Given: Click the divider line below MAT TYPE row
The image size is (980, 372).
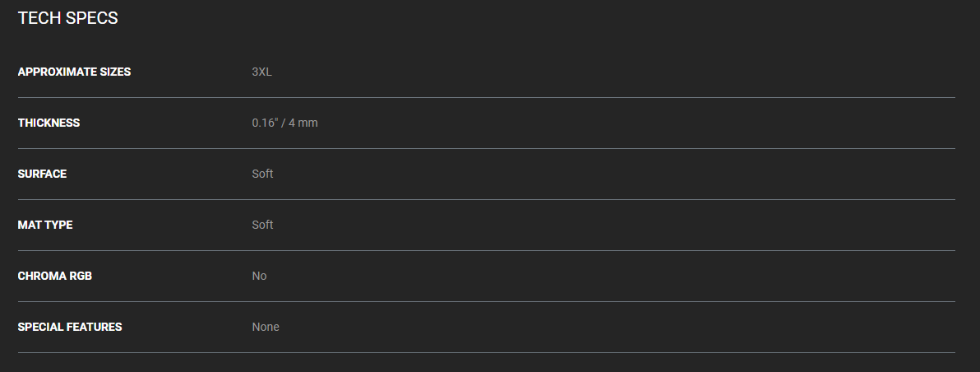Looking at the screenshot, I should point(486,251).
